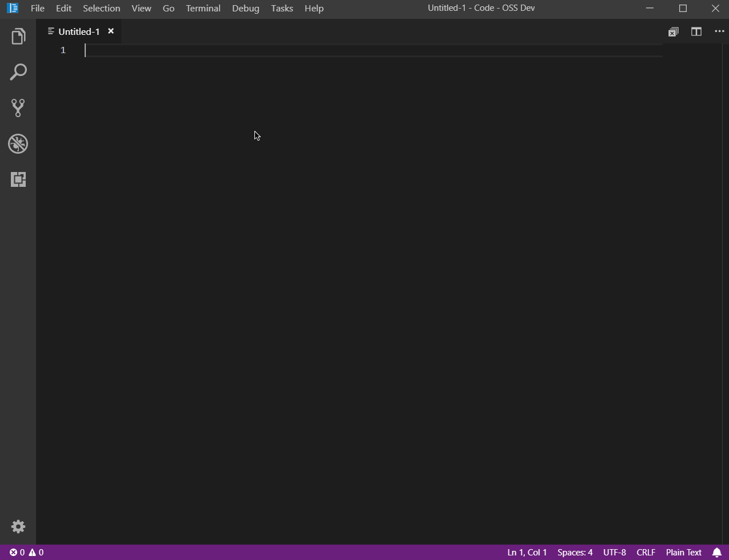Image resolution: width=729 pixels, height=560 pixels.
Task: Click the Close All Editors icon
Action: (x=673, y=31)
